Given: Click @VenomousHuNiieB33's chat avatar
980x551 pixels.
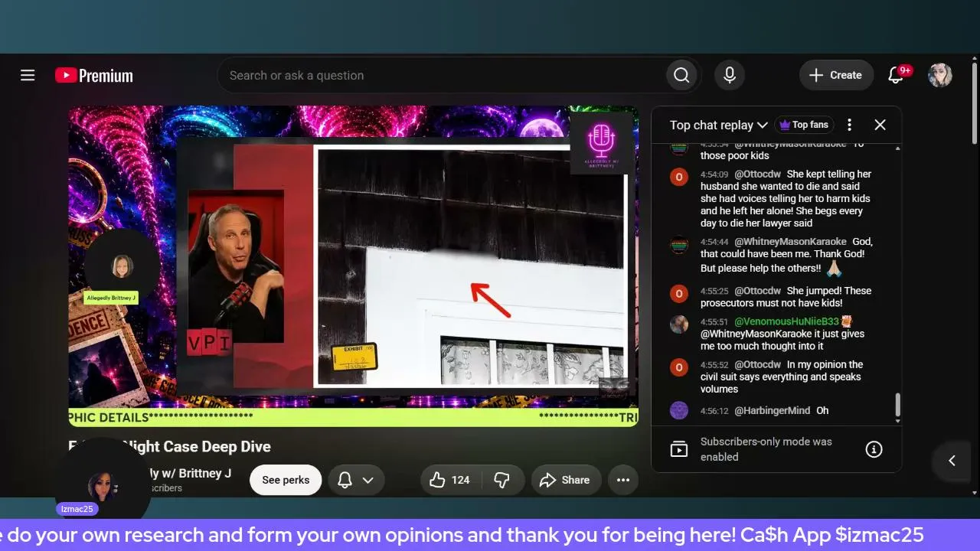Looking at the screenshot, I should tap(679, 324).
